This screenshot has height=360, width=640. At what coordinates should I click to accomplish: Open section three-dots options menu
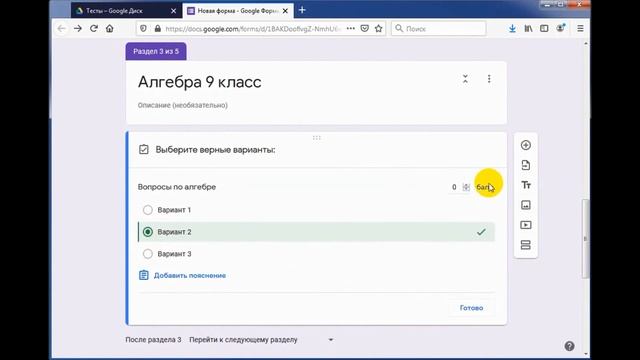(489, 79)
